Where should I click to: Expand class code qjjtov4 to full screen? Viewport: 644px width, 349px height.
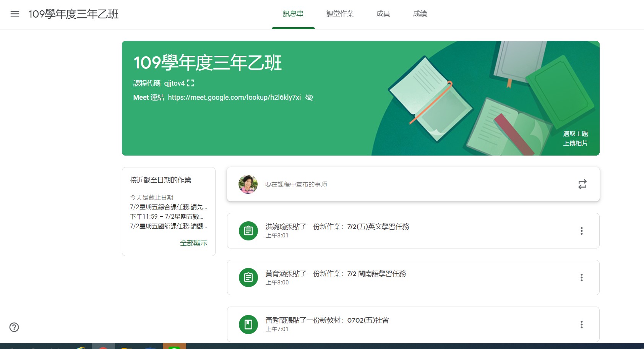[x=190, y=83]
